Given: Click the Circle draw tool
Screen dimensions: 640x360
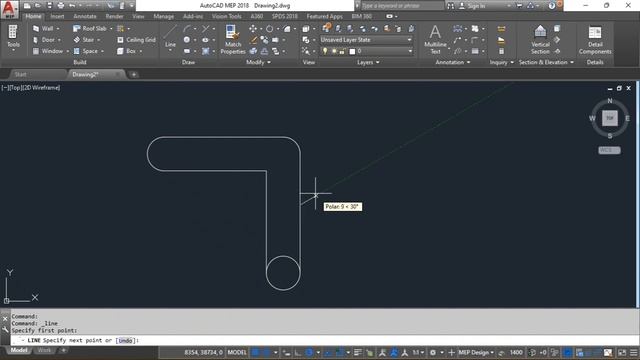Looking at the screenshot, I should [x=187, y=40].
